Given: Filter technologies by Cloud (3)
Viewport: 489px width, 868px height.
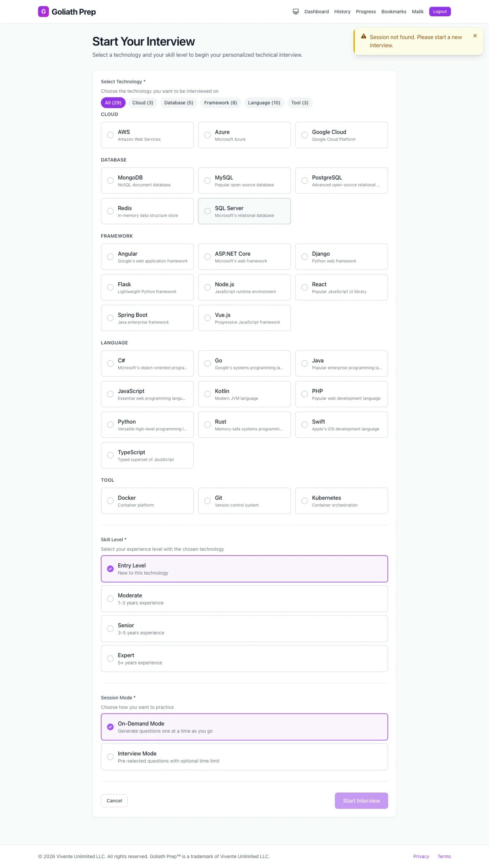Looking at the screenshot, I should [143, 103].
